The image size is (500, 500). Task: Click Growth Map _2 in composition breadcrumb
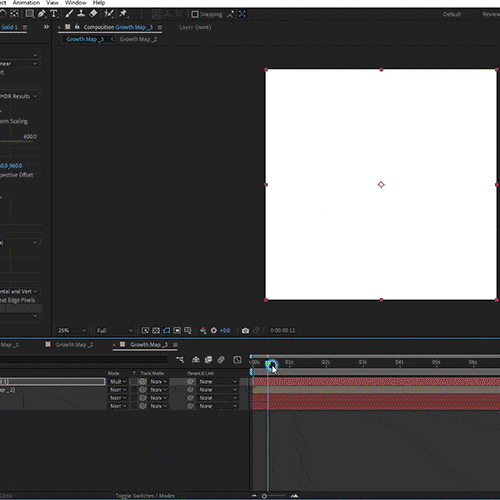click(138, 39)
